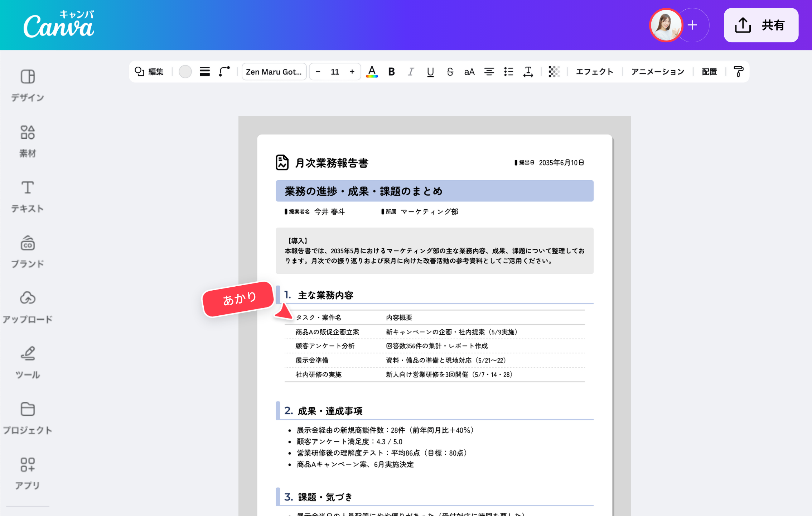Click the 業務の進捗・成果・課題のまとめ banner
This screenshot has width=812, height=516.
435,191
